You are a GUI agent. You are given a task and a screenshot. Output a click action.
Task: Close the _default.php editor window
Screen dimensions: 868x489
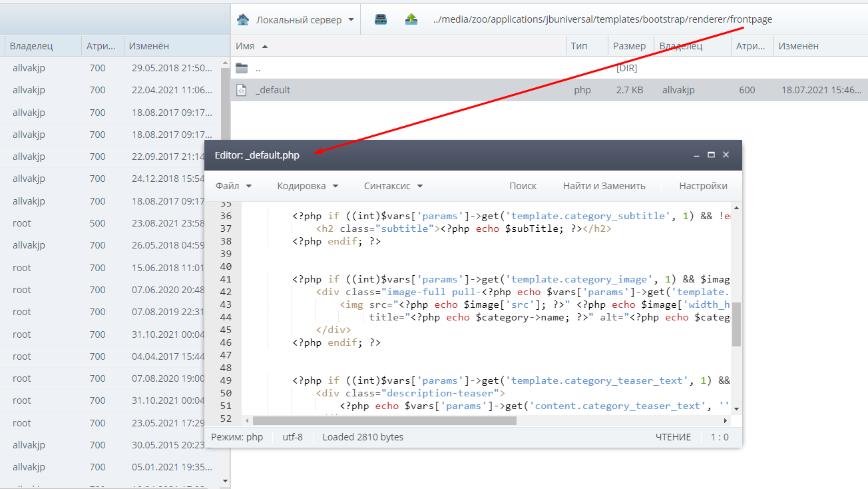pyautogui.click(x=726, y=155)
